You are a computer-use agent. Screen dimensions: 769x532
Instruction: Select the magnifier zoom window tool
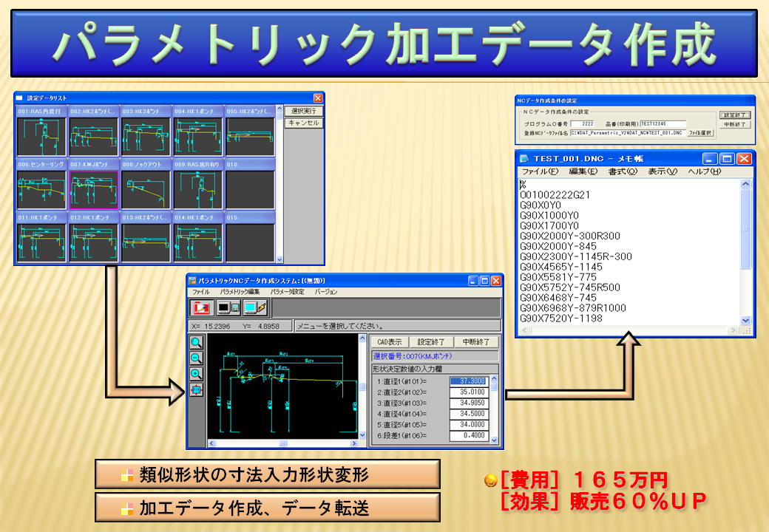tap(196, 342)
